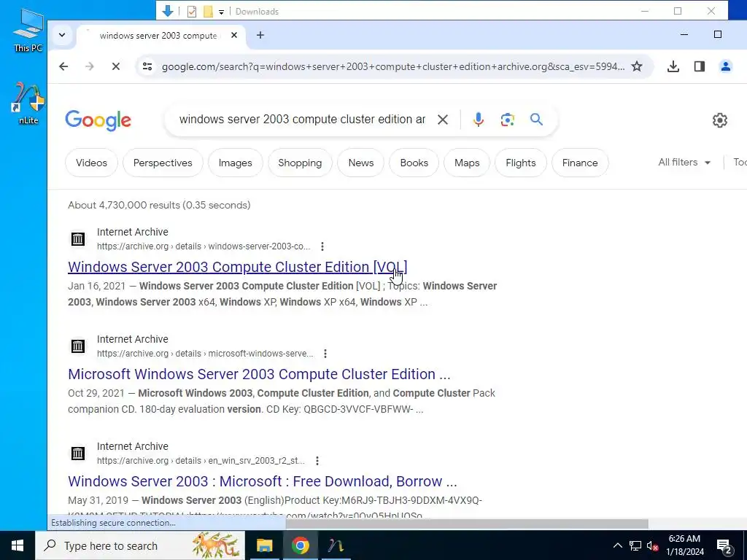Go back with the Chrome back arrow
The height and width of the screenshot is (560, 747).
[x=63, y=66]
